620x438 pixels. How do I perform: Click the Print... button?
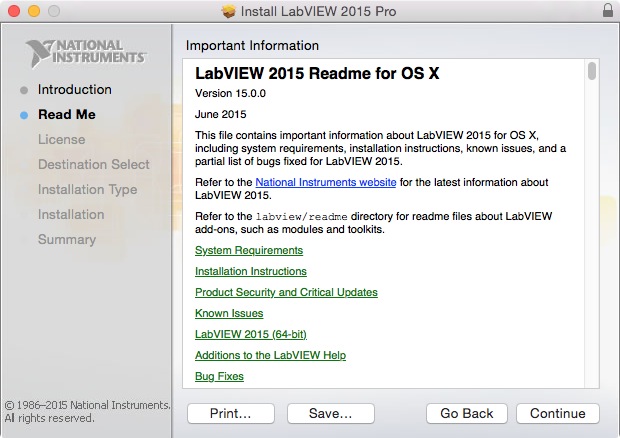pyautogui.click(x=231, y=413)
